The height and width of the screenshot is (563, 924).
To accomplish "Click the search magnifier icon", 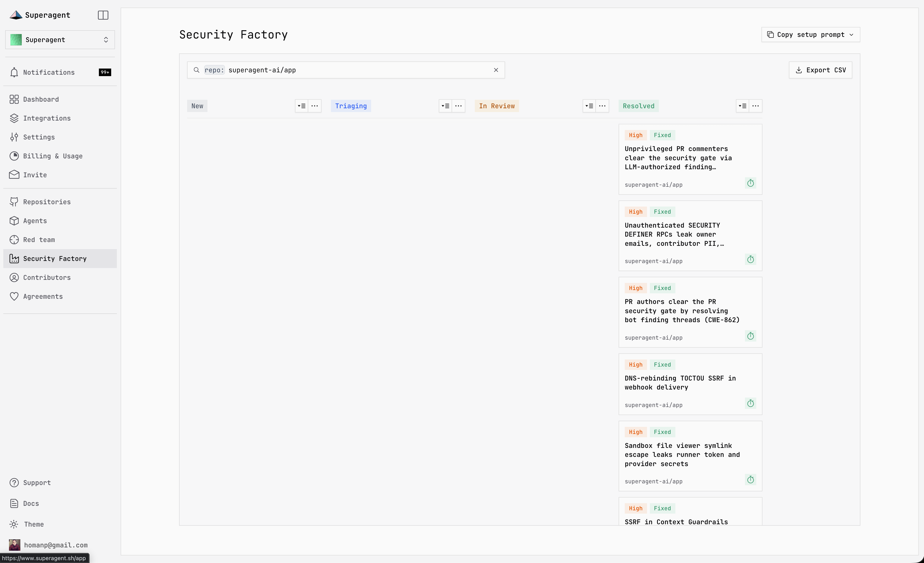I will [x=196, y=70].
